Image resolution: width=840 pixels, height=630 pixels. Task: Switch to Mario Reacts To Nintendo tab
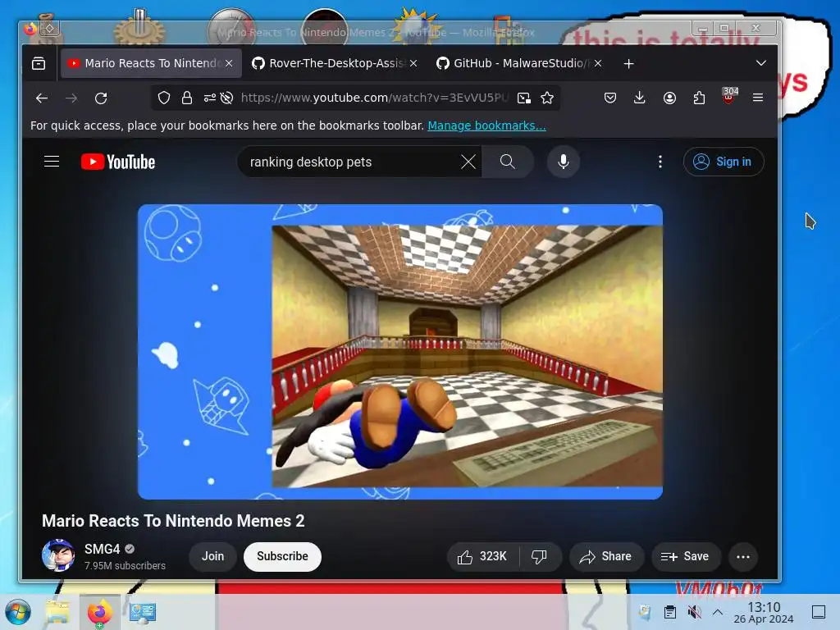152,63
